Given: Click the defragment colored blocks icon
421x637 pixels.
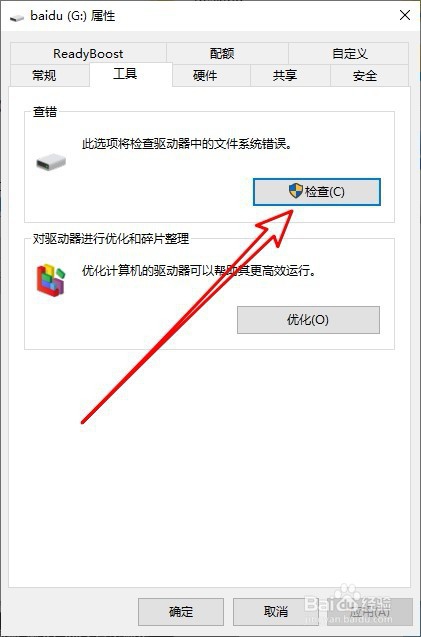Looking at the screenshot, I should pos(51,280).
